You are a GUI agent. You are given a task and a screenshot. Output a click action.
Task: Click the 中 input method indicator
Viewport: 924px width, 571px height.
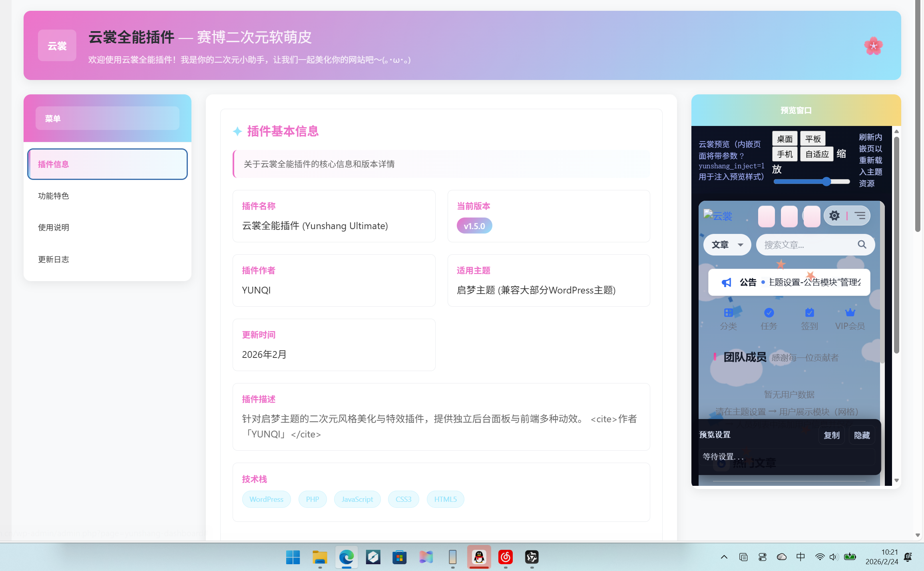click(801, 557)
